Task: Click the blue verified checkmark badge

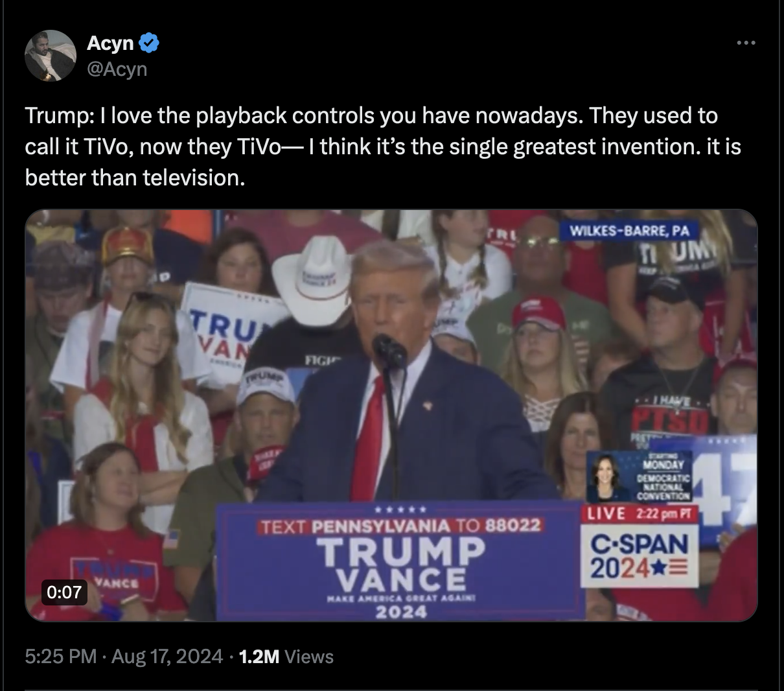Action: click(x=150, y=43)
